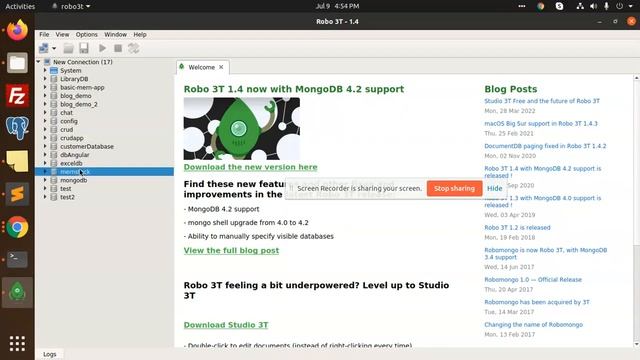Click the welcome page vertical scrollbar

[637, 210]
